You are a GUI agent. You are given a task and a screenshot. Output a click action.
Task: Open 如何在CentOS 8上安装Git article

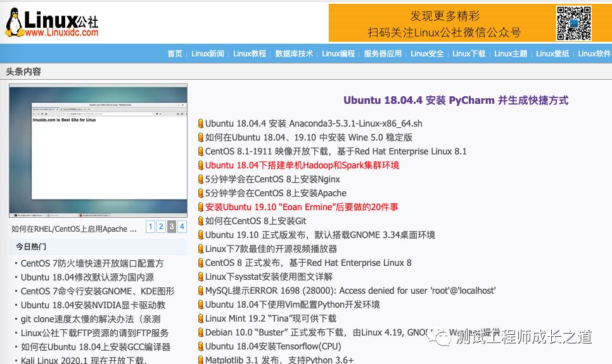point(256,221)
